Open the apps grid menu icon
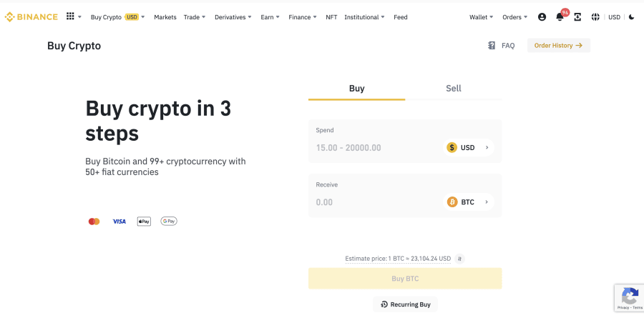 tap(70, 16)
